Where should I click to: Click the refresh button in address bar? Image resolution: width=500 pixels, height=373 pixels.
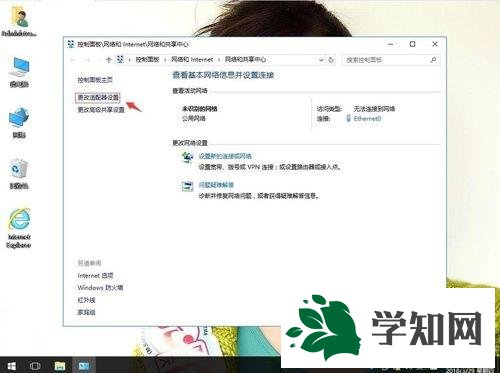click(331, 60)
